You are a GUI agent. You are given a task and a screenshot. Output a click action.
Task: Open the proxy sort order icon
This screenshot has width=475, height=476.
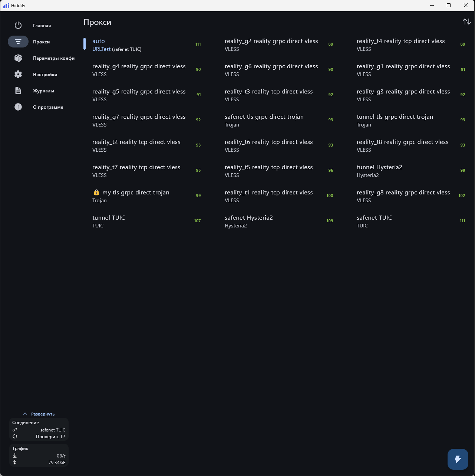tap(467, 22)
